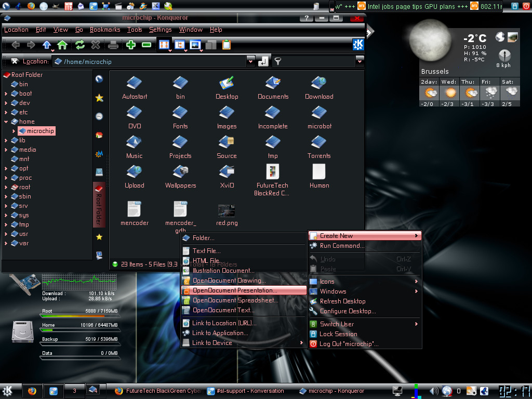Viewport: 532px width, 399px height.
Task: Go back with the toolbar Back arrow
Action: 16,45
